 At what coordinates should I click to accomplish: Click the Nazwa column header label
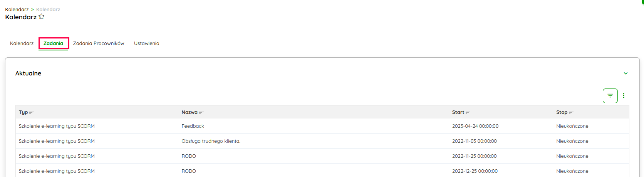tap(190, 112)
